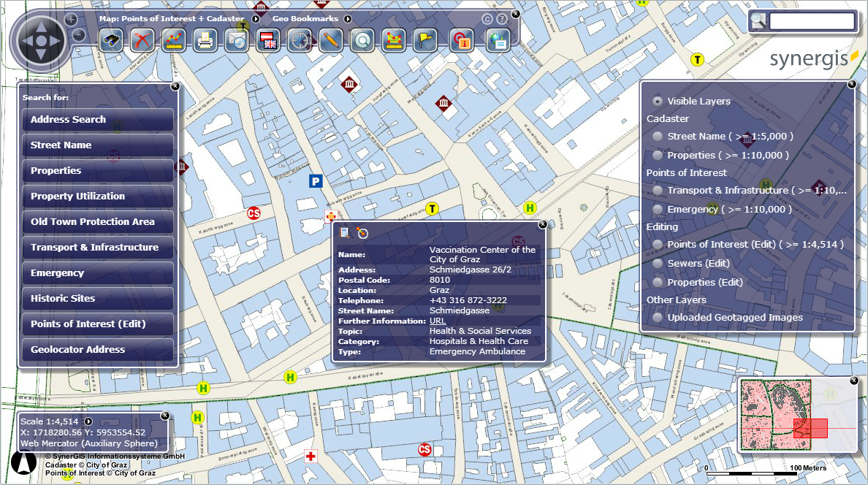Click the yellow flag bookmark tool
868x485 pixels.
tap(424, 40)
